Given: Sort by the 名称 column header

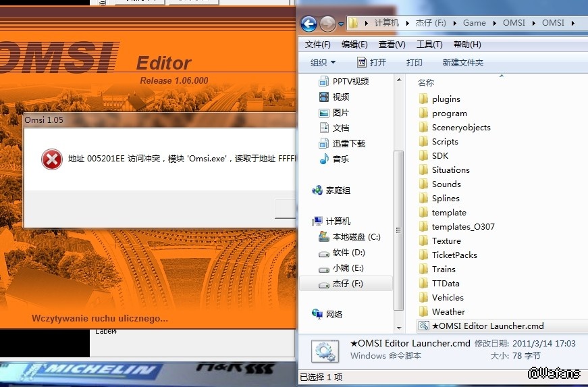Looking at the screenshot, I should pyautogui.click(x=426, y=82).
